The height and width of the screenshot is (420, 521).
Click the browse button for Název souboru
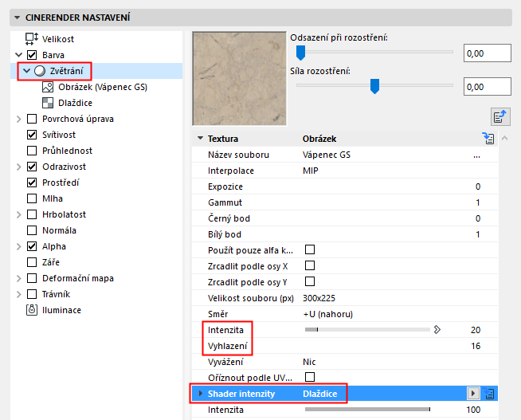pyautogui.click(x=476, y=155)
